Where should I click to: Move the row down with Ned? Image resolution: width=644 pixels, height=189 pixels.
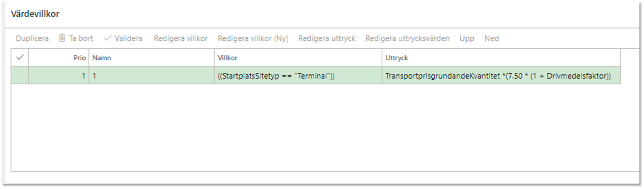492,38
